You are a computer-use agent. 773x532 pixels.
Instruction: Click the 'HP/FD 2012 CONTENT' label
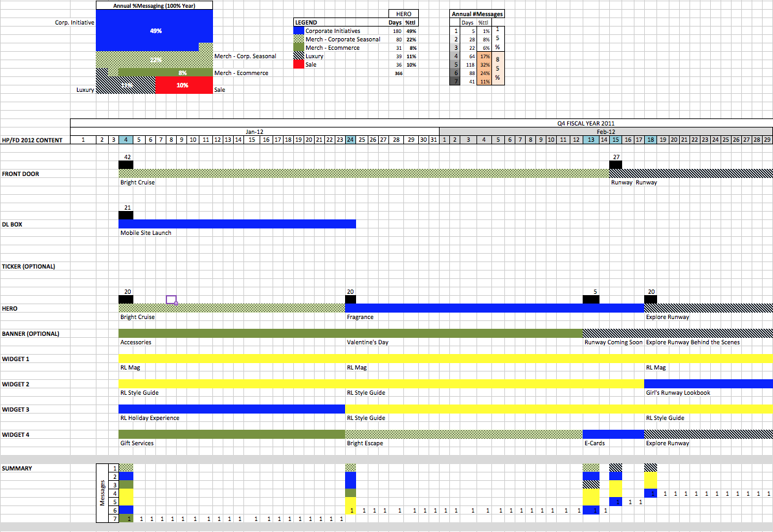[x=32, y=140]
